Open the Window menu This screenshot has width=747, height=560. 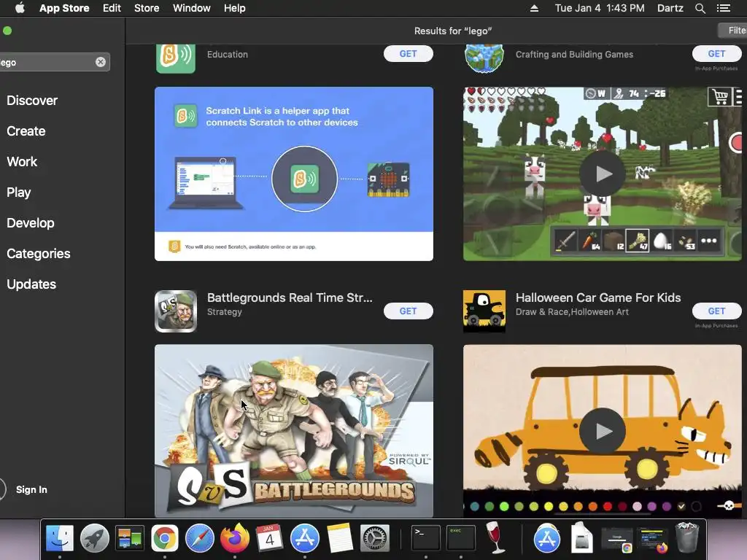(x=192, y=8)
